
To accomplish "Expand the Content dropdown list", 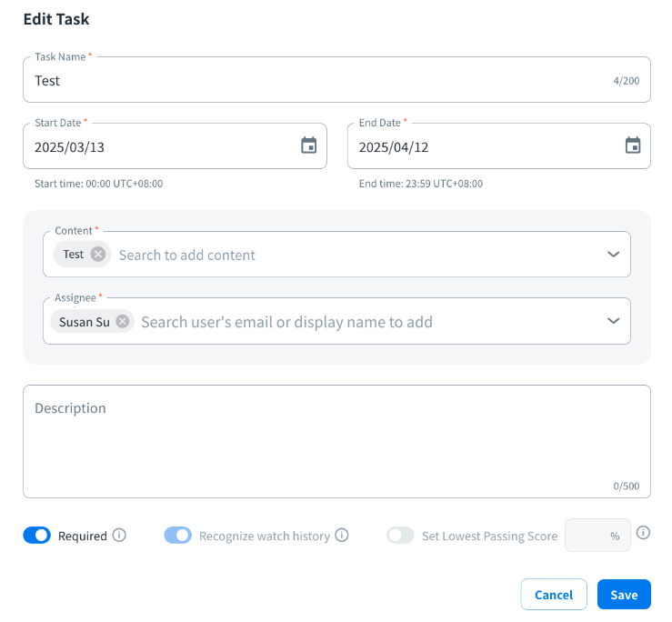I will pyautogui.click(x=613, y=255).
